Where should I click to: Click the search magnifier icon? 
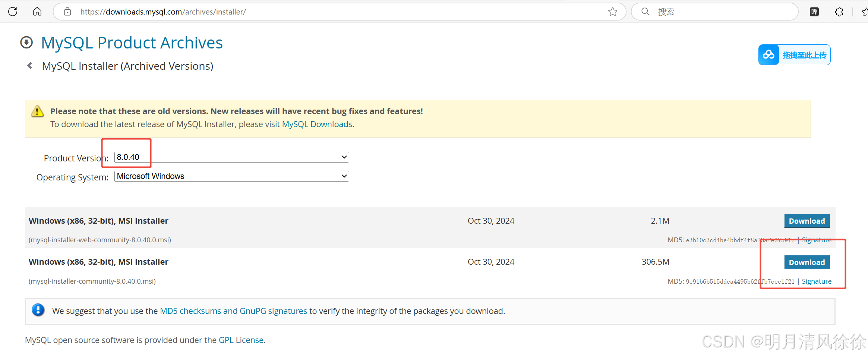pyautogui.click(x=646, y=12)
